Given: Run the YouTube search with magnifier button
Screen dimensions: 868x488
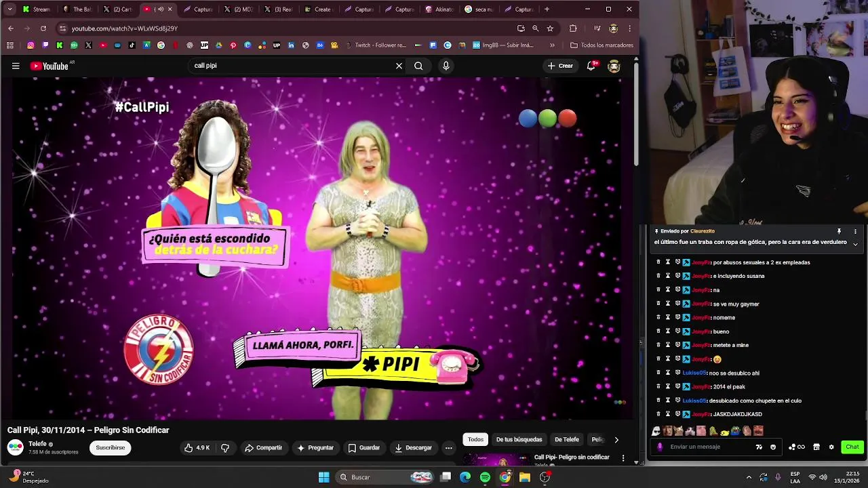Looking at the screenshot, I should [418, 66].
